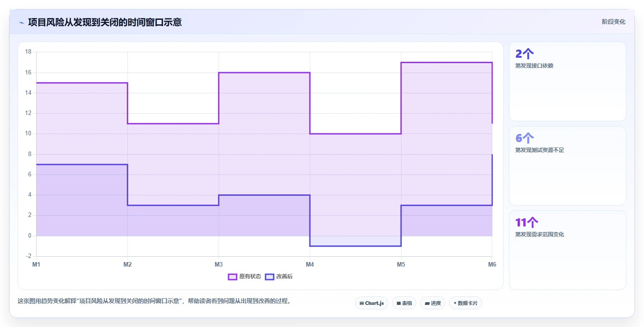Click the 2个 value in the first card
This screenshot has height=327, width=644.
524,54
